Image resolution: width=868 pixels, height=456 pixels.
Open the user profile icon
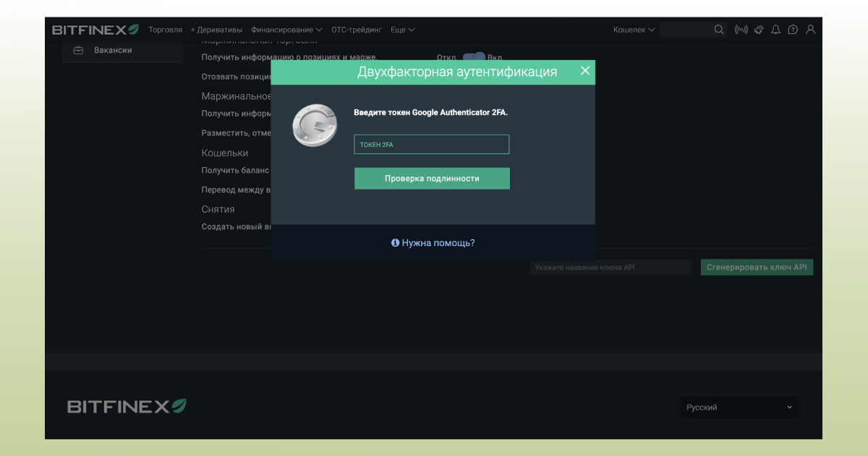pos(810,30)
